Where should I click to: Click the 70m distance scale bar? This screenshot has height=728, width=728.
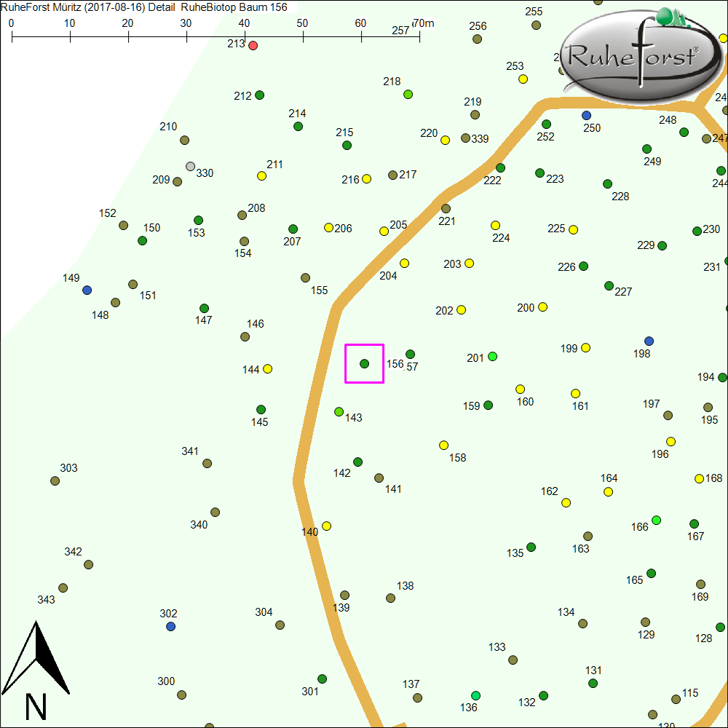(x=215, y=33)
